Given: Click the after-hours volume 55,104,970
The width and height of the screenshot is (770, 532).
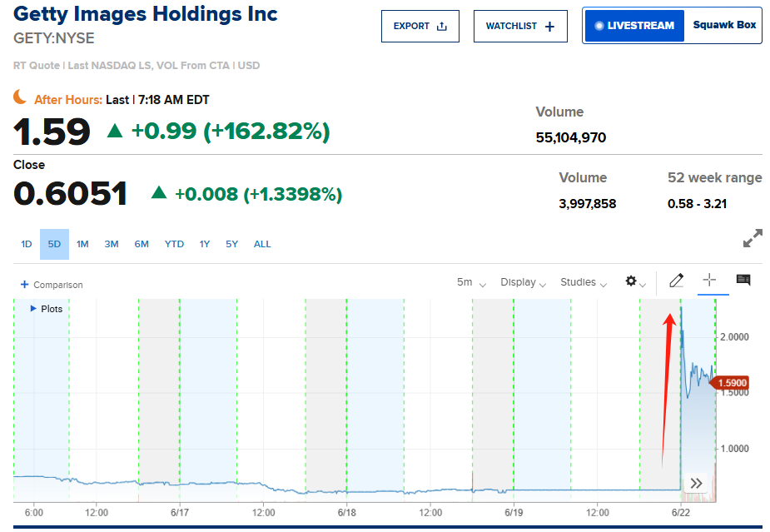Looking at the screenshot, I should tap(570, 137).
